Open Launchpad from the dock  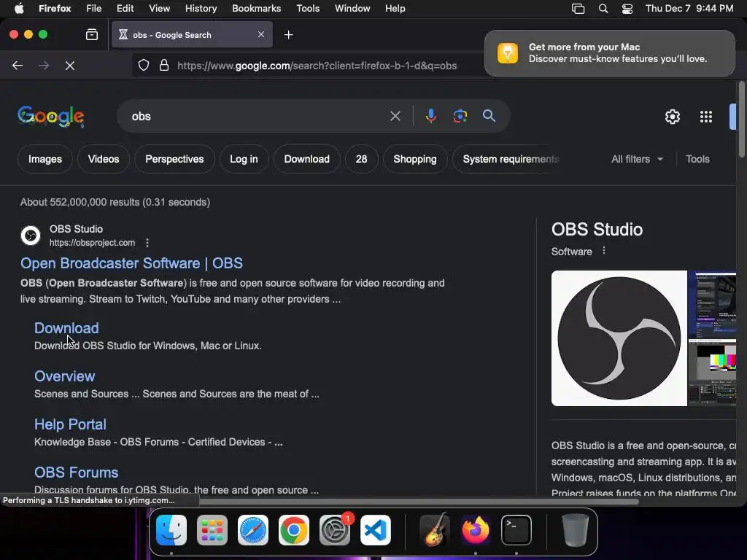[x=212, y=530]
